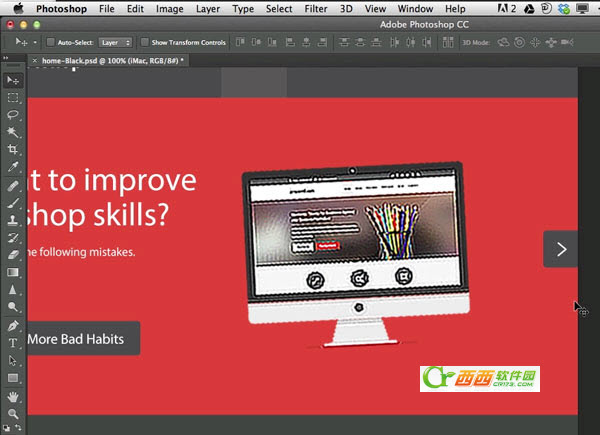Click the More Bad Habits button
This screenshot has width=600, height=435.
click(x=83, y=339)
